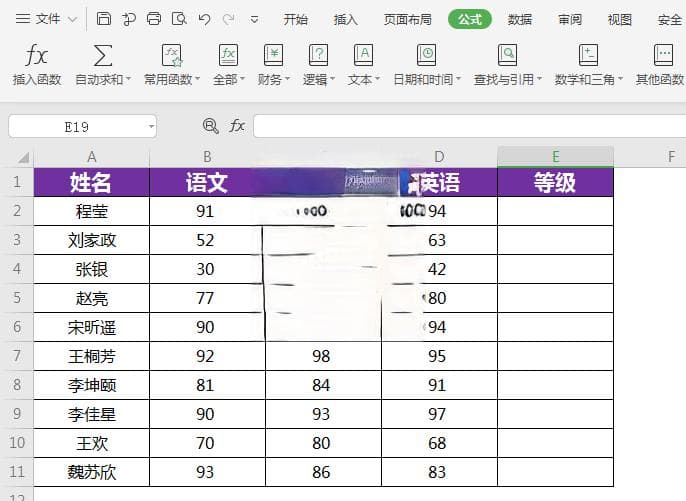
Task: Select row 1 header
Action: click(x=17, y=182)
